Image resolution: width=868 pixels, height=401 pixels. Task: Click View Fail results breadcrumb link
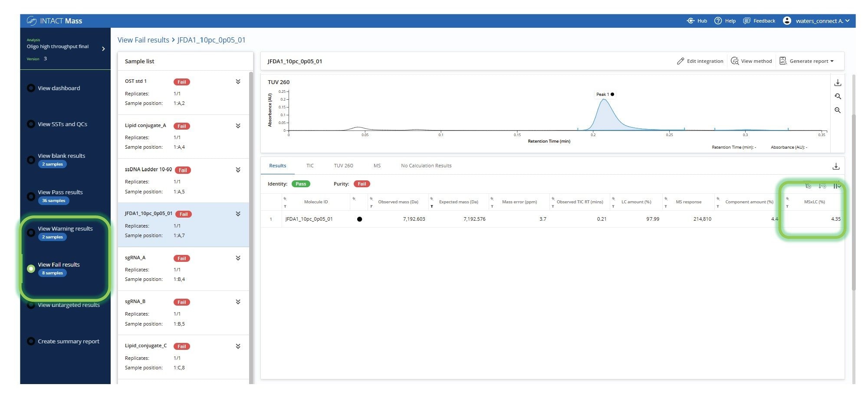pyautogui.click(x=143, y=40)
